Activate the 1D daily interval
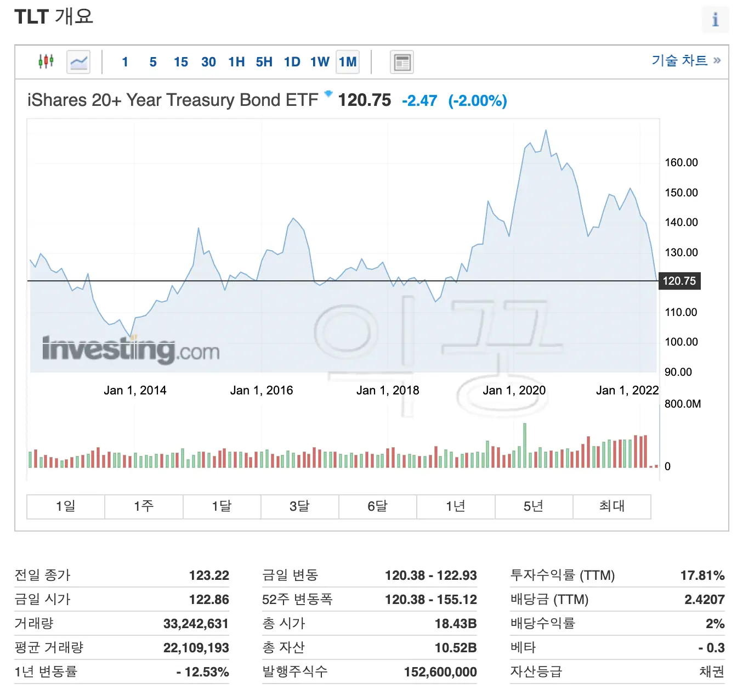 point(291,62)
